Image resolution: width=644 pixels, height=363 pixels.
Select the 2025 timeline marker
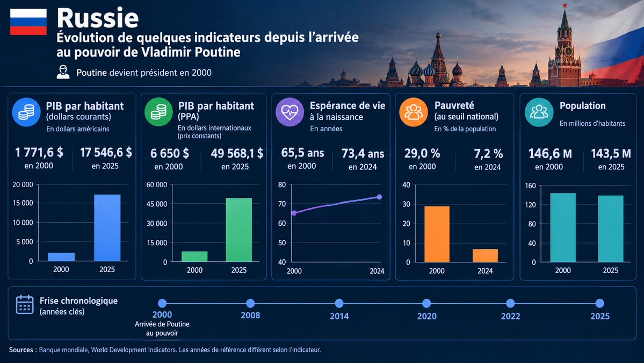pos(599,303)
